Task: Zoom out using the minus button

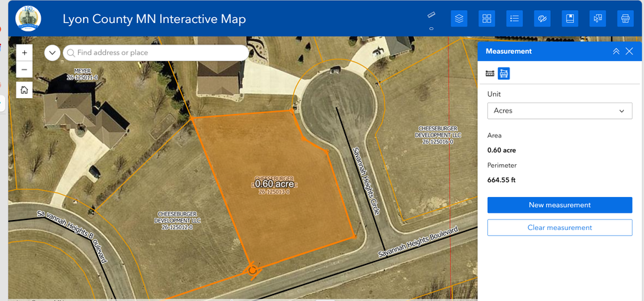Action: (24, 70)
